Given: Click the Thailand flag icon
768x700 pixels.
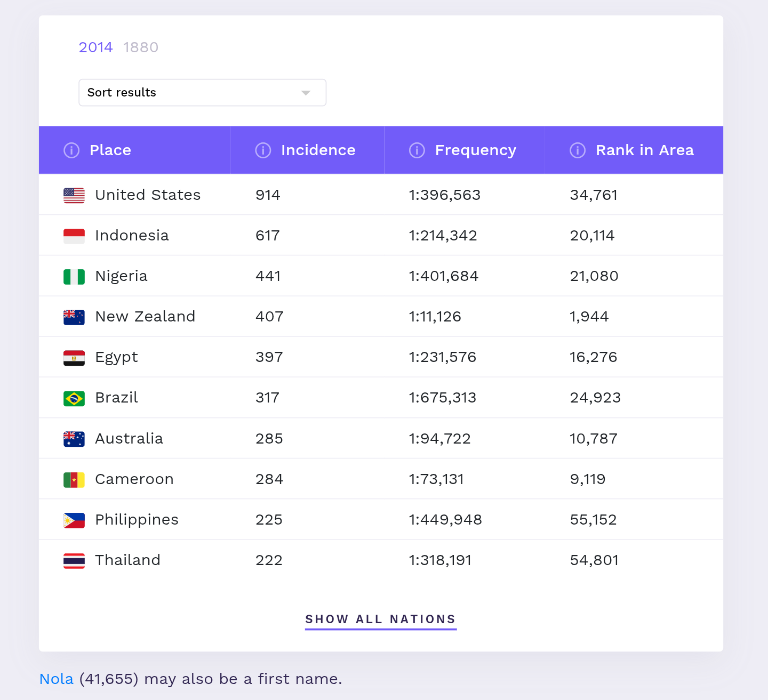Looking at the screenshot, I should pyautogui.click(x=74, y=561).
